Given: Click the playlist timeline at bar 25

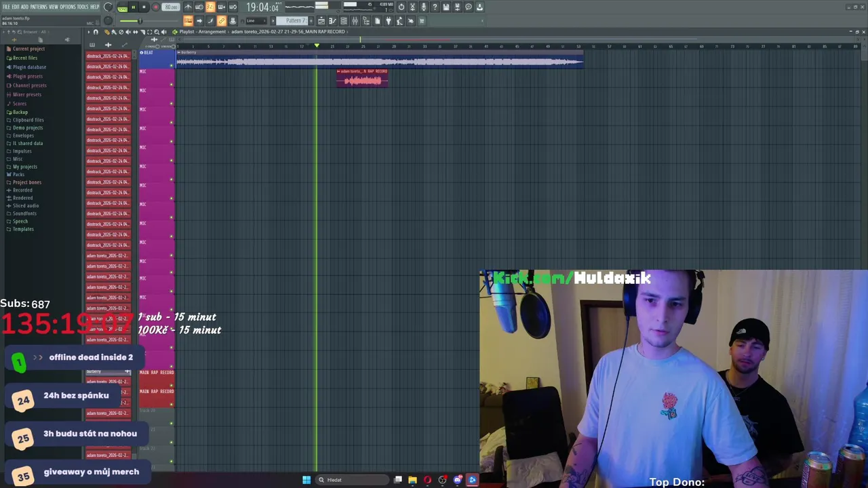Looking at the screenshot, I should (363, 46).
